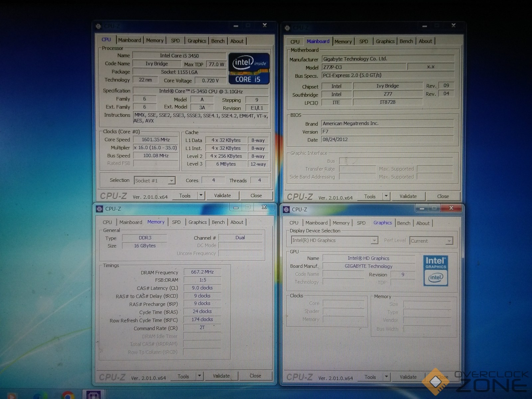The width and height of the screenshot is (532, 399).
Task: Click CPU-Z app icon in CPU window title bar
Action: point(98,26)
